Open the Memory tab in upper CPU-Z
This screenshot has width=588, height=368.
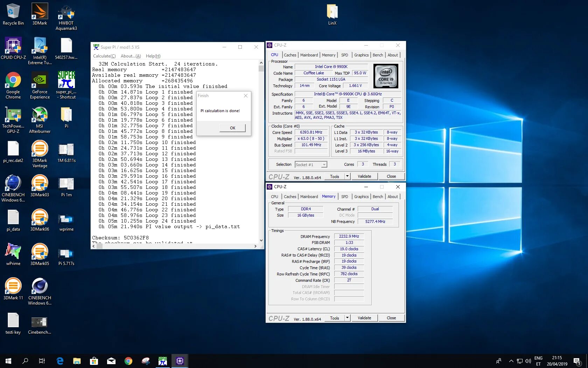[x=329, y=55]
